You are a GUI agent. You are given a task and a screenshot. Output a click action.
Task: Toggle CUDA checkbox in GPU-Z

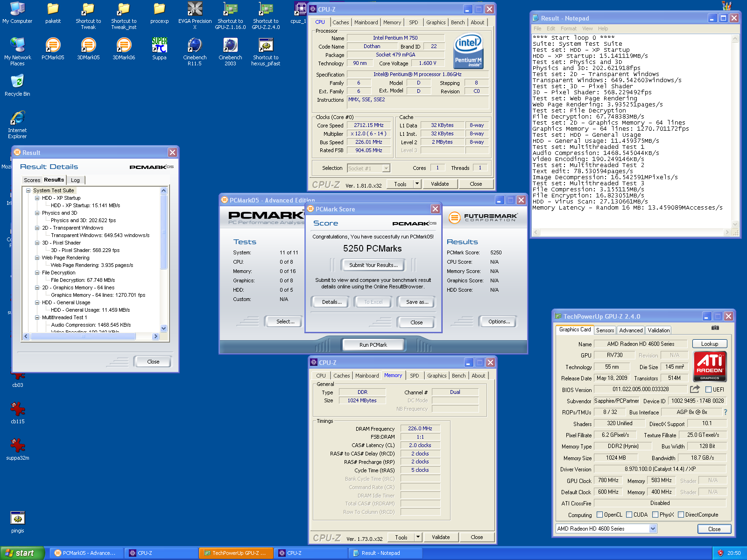(x=629, y=515)
